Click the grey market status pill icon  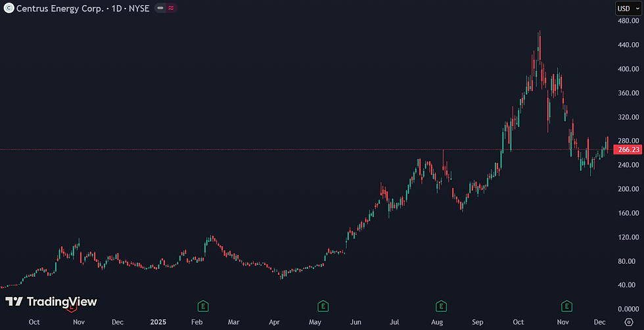[160, 8]
